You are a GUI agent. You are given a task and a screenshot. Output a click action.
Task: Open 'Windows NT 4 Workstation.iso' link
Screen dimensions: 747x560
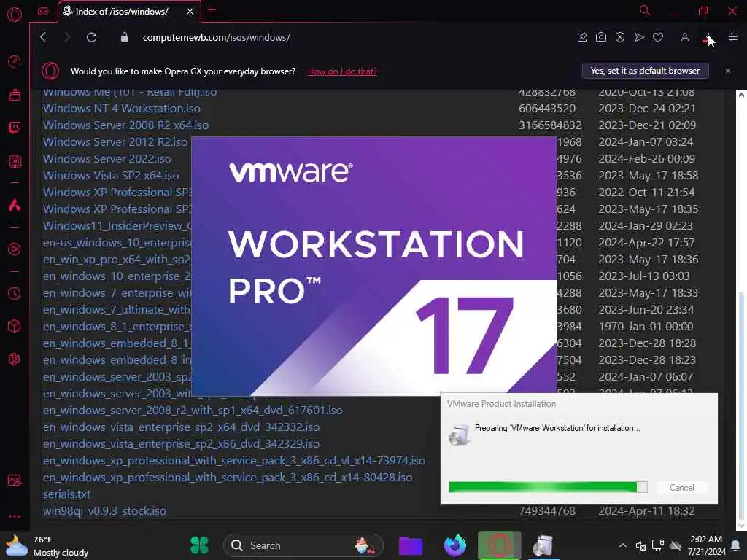click(x=122, y=109)
